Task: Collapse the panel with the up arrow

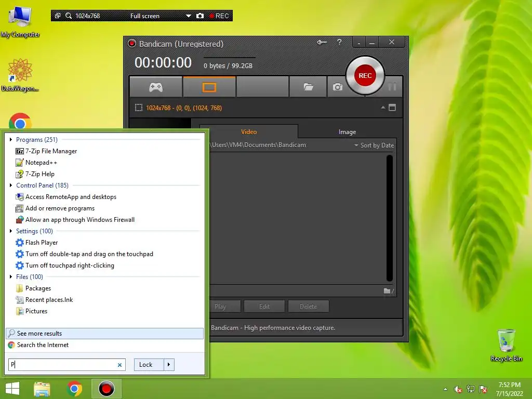Action: click(383, 108)
